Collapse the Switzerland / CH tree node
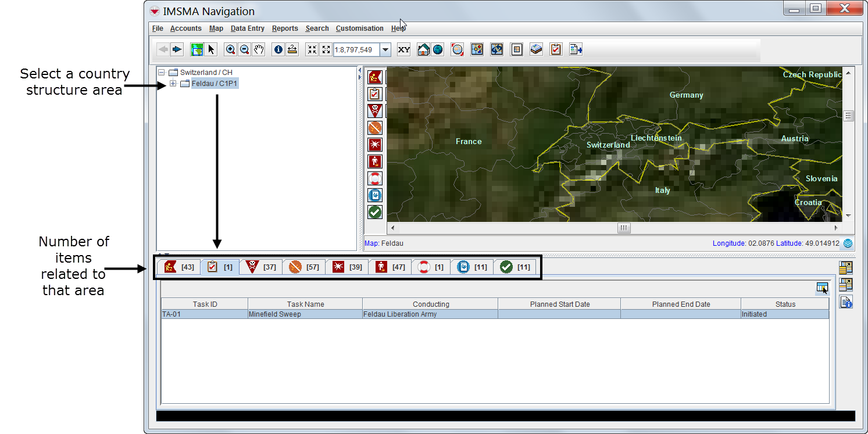Screen dimensions: 868x434 coord(162,73)
